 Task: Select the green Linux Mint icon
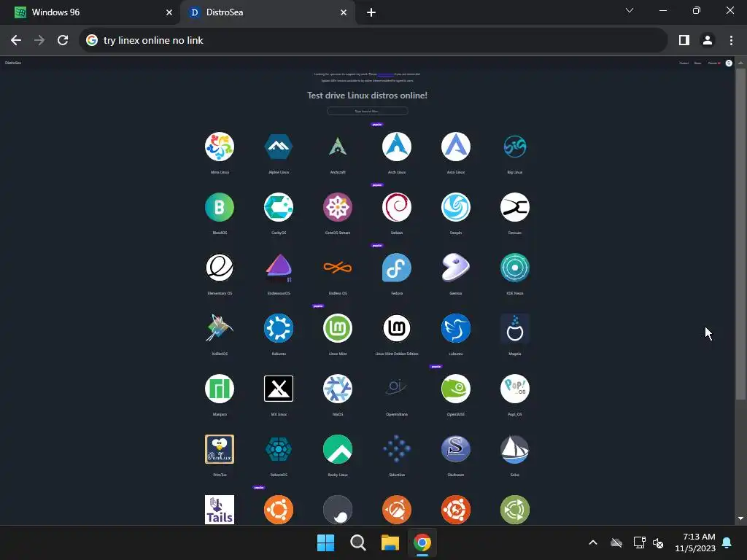point(338,328)
